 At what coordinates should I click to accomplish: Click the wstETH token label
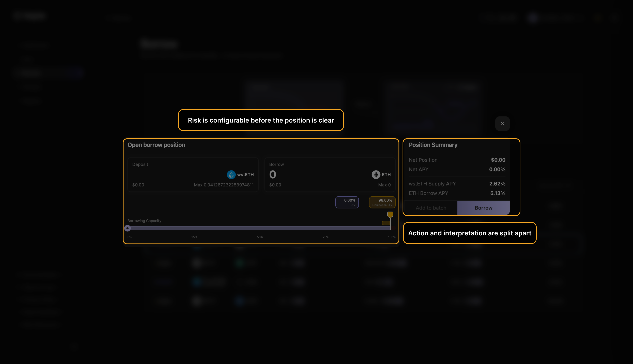coord(245,175)
